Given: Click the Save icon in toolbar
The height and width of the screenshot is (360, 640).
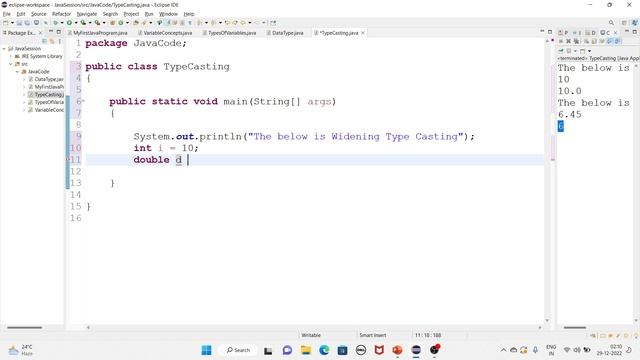Looking at the screenshot, I should 19,22.
